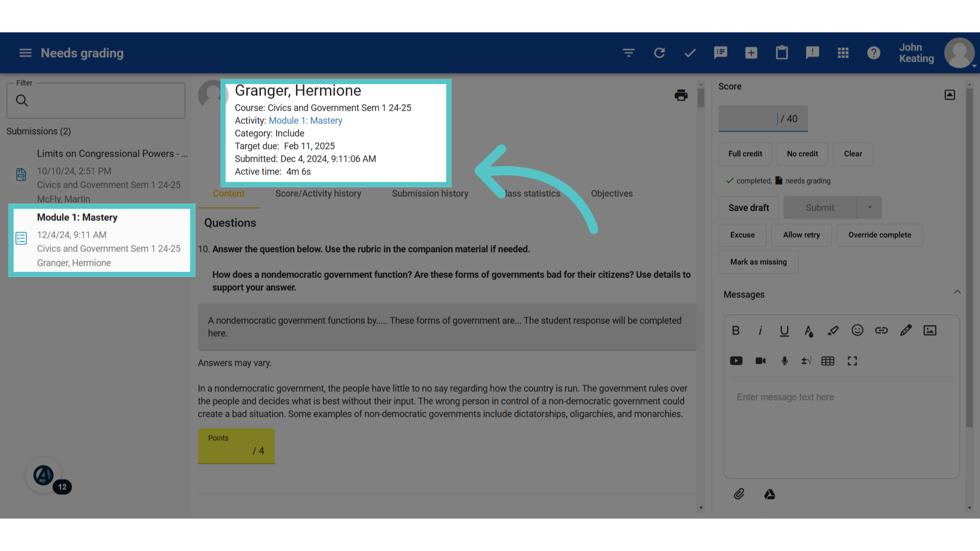The image size is (980, 551).
Task: Click Save draft button
Action: [x=749, y=208]
